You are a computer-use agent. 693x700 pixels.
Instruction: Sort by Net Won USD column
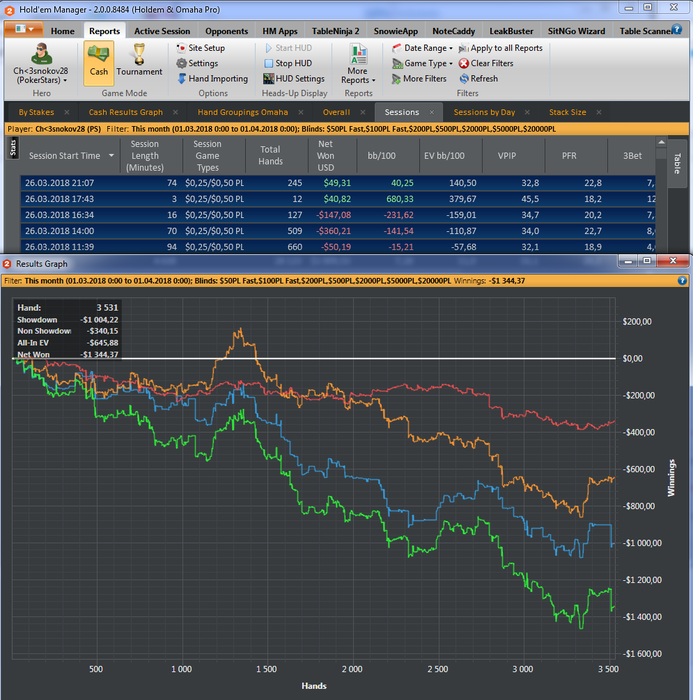coord(326,156)
